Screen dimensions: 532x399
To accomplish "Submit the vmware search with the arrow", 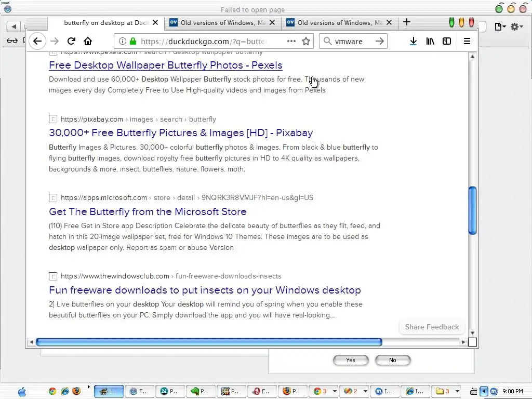I will pyautogui.click(x=380, y=42).
